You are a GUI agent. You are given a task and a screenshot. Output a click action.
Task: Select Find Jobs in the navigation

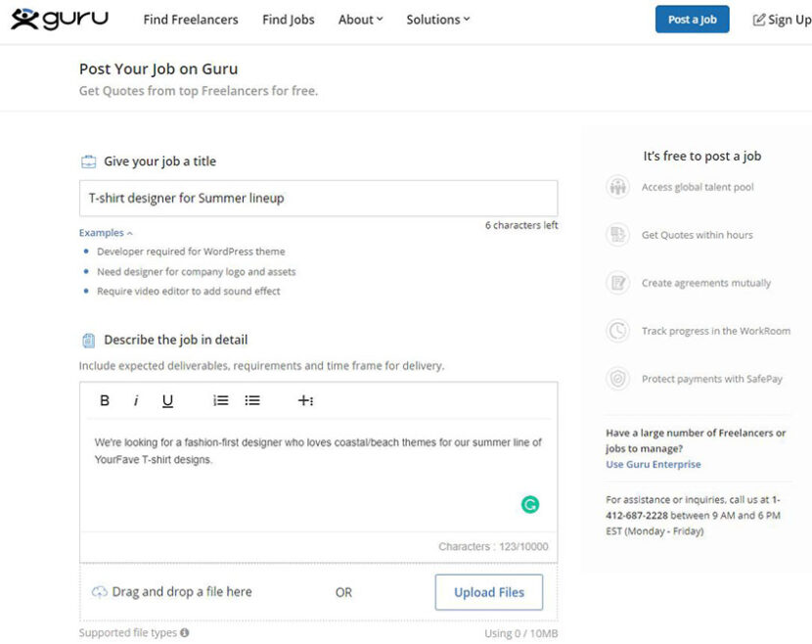point(288,19)
